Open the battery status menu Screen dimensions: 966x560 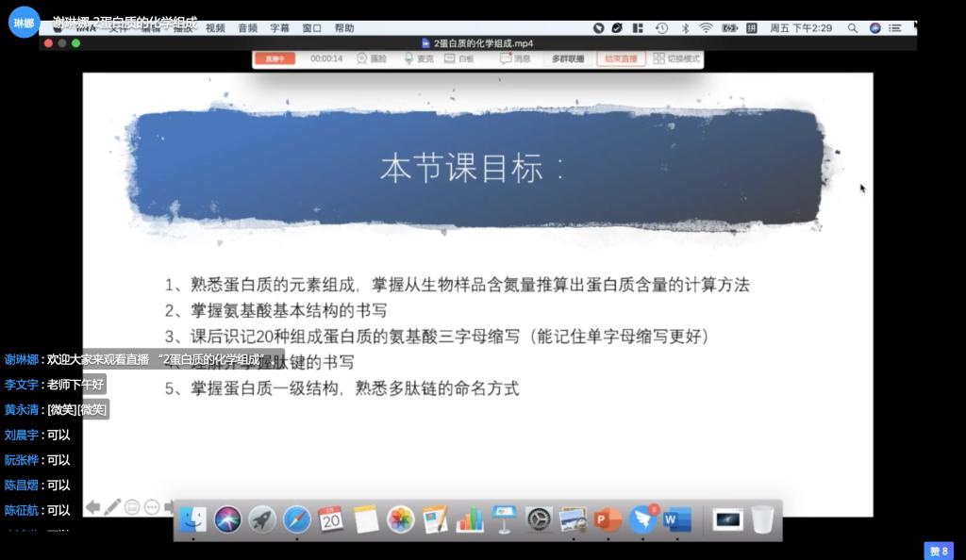728,28
